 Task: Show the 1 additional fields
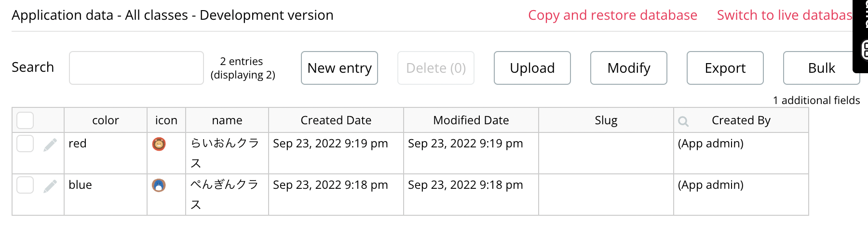click(816, 100)
